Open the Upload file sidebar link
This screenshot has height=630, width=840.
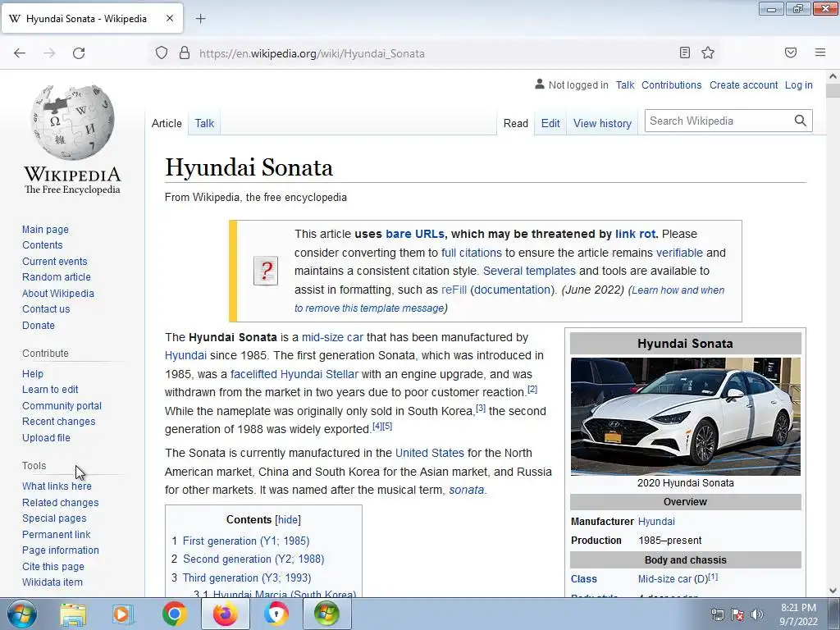coord(46,438)
